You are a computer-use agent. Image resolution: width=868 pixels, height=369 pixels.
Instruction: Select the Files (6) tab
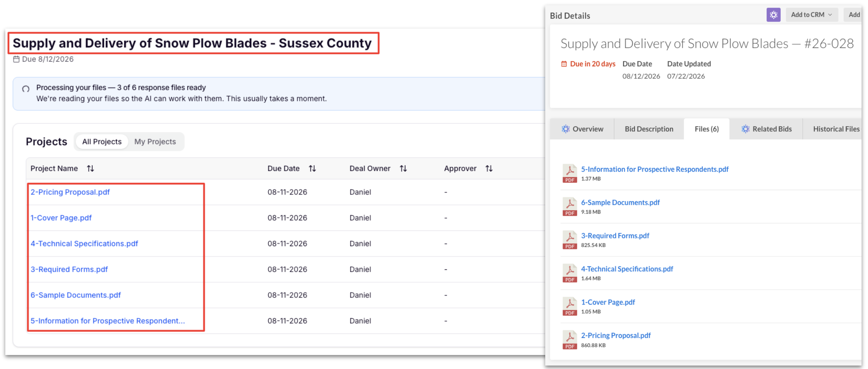pos(706,129)
